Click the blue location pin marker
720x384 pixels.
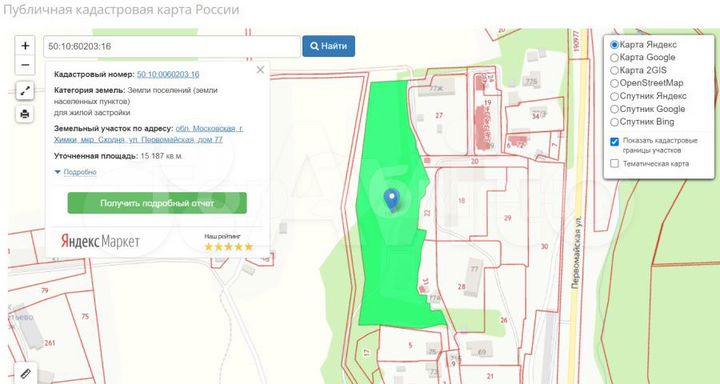pyautogui.click(x=391, y=200)
